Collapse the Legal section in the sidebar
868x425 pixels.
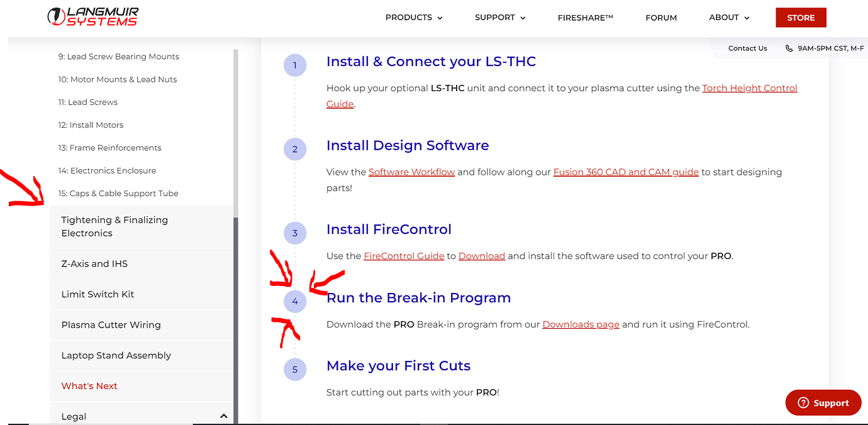pyautogui.click(x=223, y=416)
